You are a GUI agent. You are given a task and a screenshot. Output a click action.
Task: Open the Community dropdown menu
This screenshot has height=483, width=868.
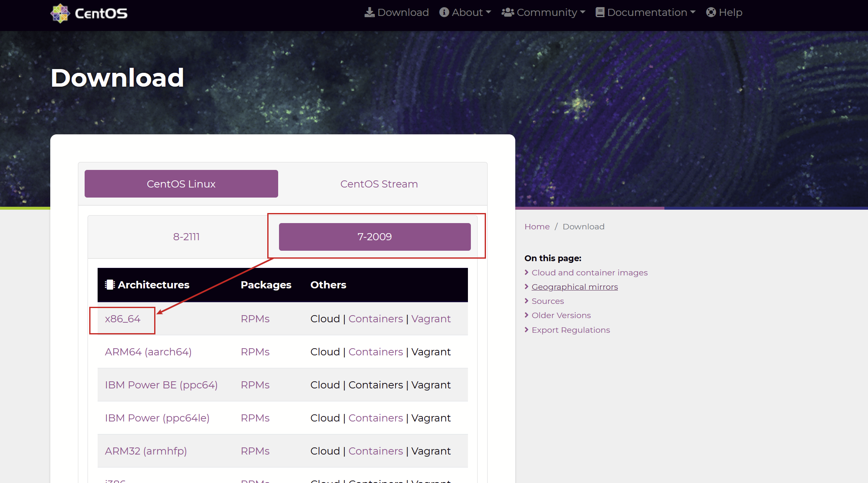545,12
